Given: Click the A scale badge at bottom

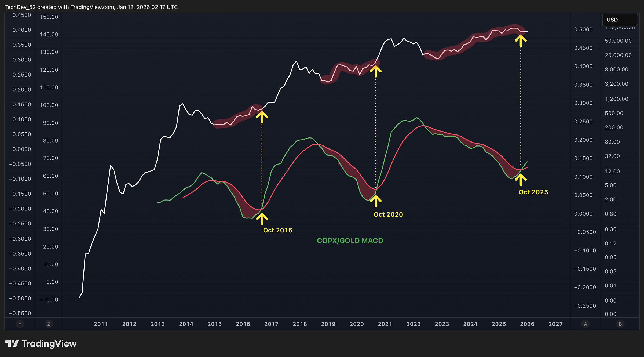Looking at the screenshot, I should click(x=586, y=324).
